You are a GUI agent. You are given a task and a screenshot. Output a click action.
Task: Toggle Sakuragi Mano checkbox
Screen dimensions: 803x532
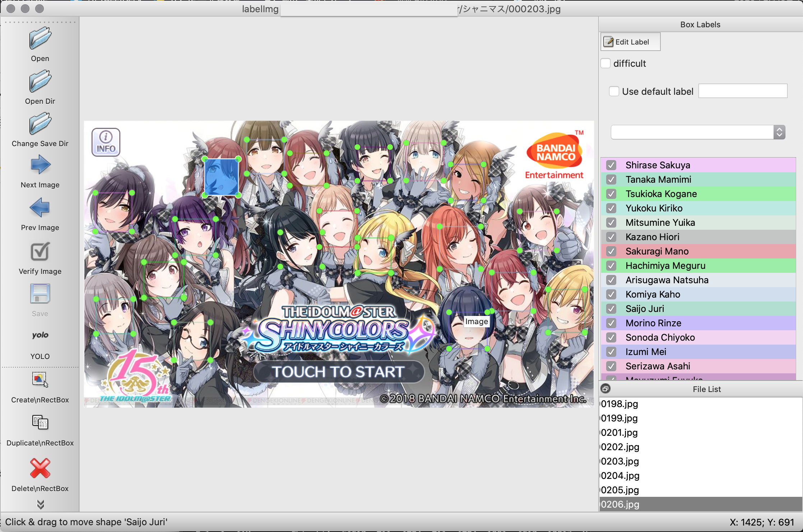pyautogui.click(x=611, y=251)
